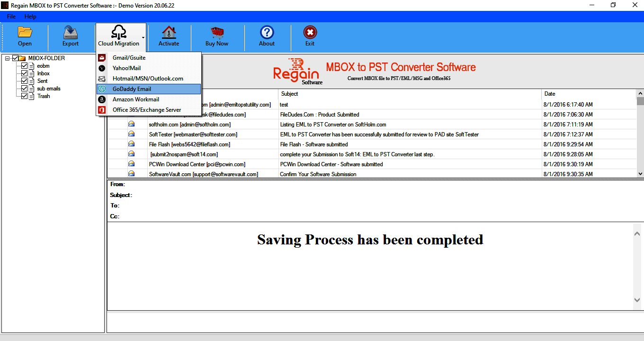Click the preview pane scrollbar up arrow

tap(637, 233)
